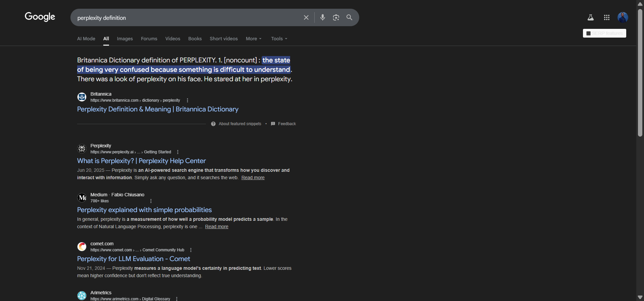Image resolution: width=644 pixels, height=301 pixels.
Task: Open more options for comet.com result
Action: point(191,250)
